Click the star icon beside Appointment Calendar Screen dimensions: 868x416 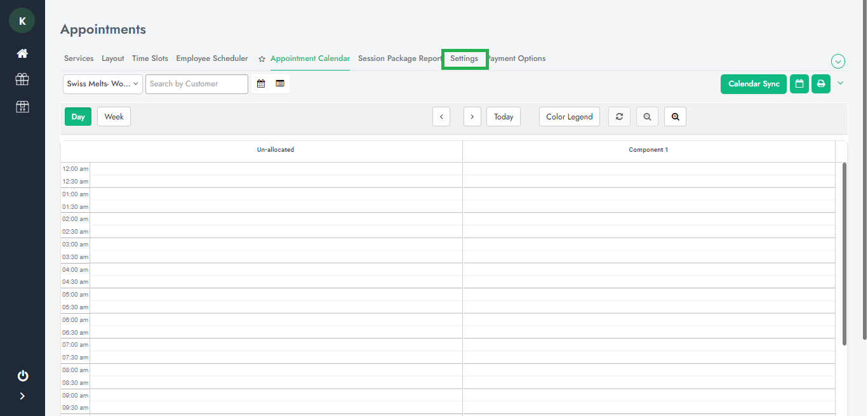(262, 59)
